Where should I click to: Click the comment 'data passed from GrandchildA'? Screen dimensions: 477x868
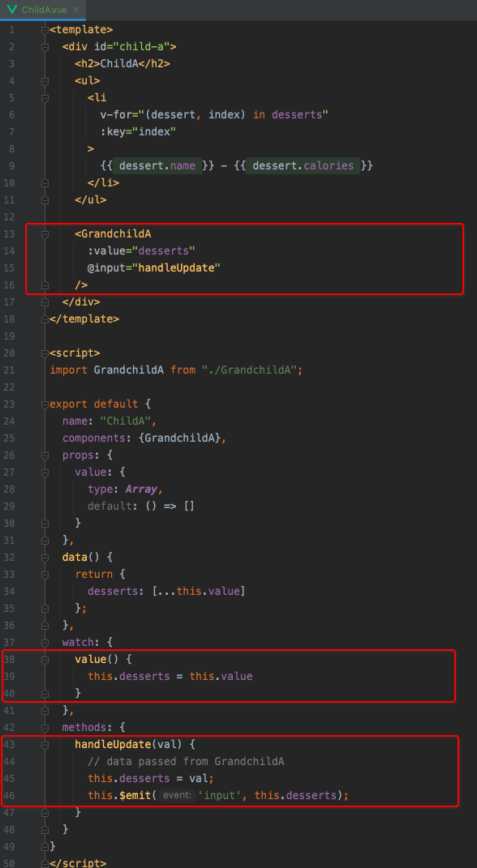186,762
